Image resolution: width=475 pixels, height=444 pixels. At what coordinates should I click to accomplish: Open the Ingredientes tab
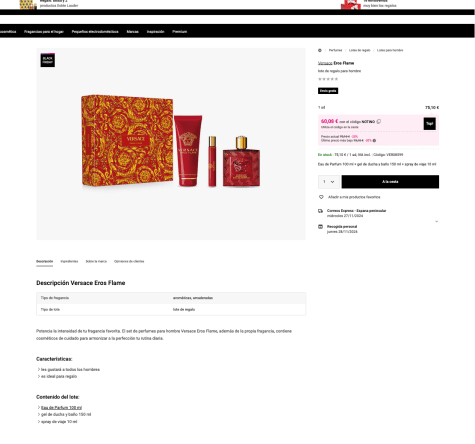(69, 261)
